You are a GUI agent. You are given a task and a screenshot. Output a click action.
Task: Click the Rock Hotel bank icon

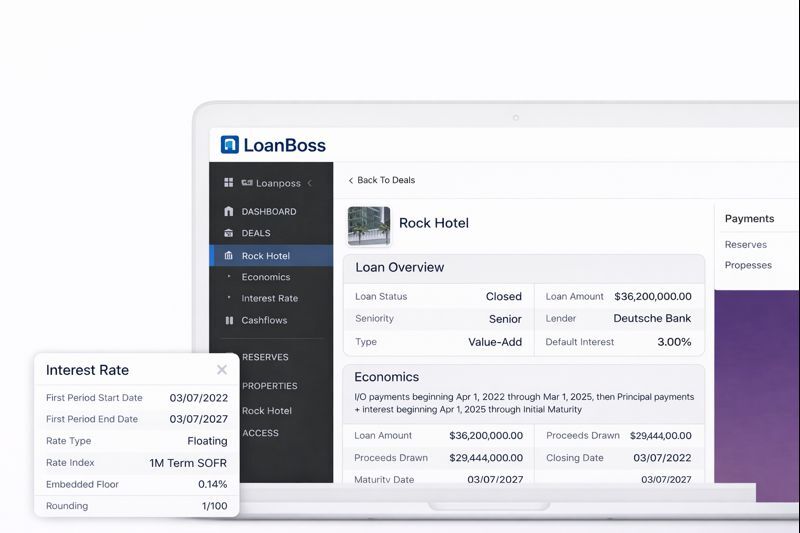(229, 256)
